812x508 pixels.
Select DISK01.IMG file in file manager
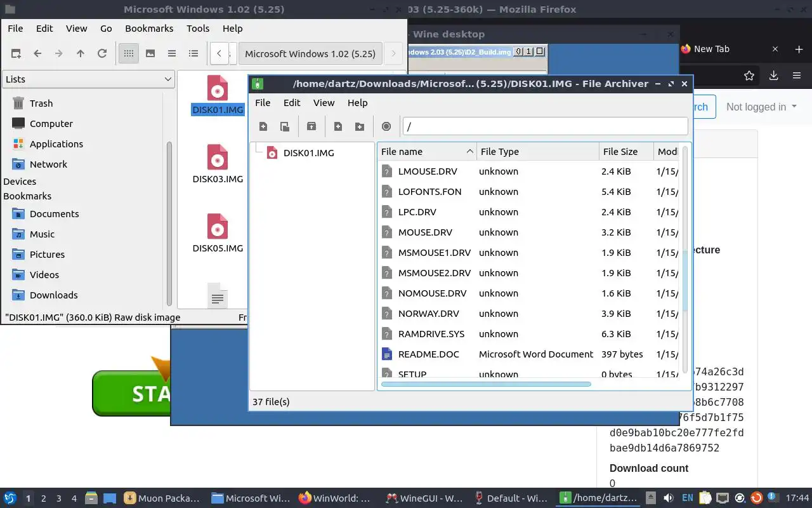coord(218,95)
